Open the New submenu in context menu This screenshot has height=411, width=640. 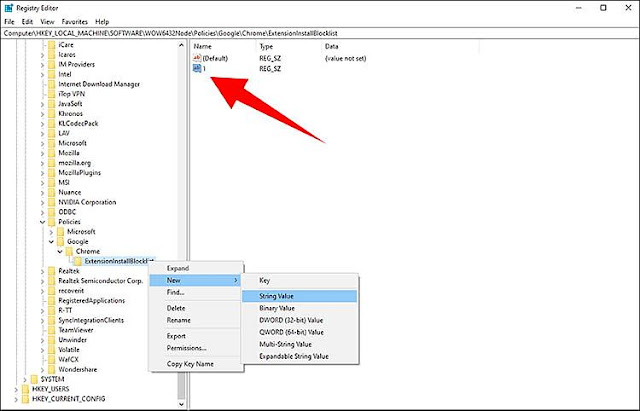pyautogui.click(x=195, y=280)
